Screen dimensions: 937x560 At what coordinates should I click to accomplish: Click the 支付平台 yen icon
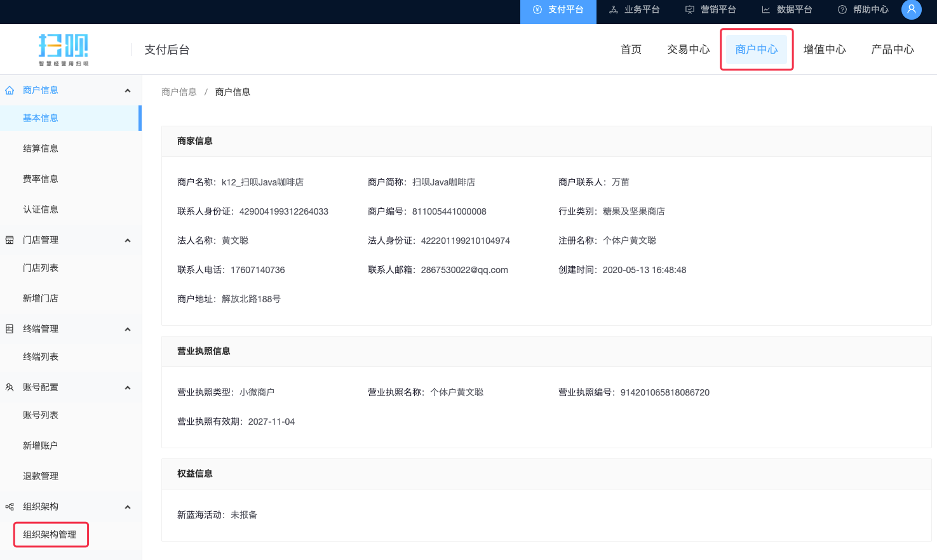click(x=537, y=10)
